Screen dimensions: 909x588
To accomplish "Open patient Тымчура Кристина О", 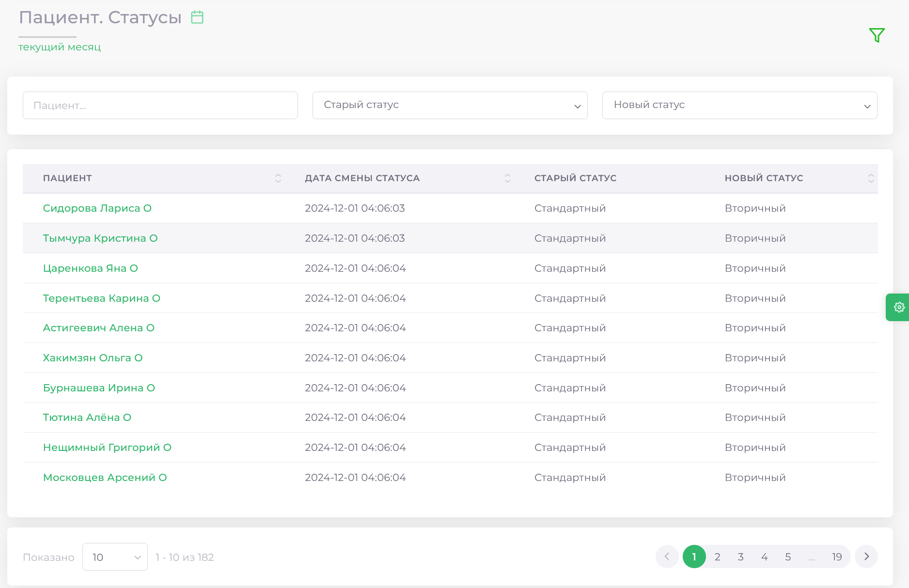I will (x=100, y=238).
